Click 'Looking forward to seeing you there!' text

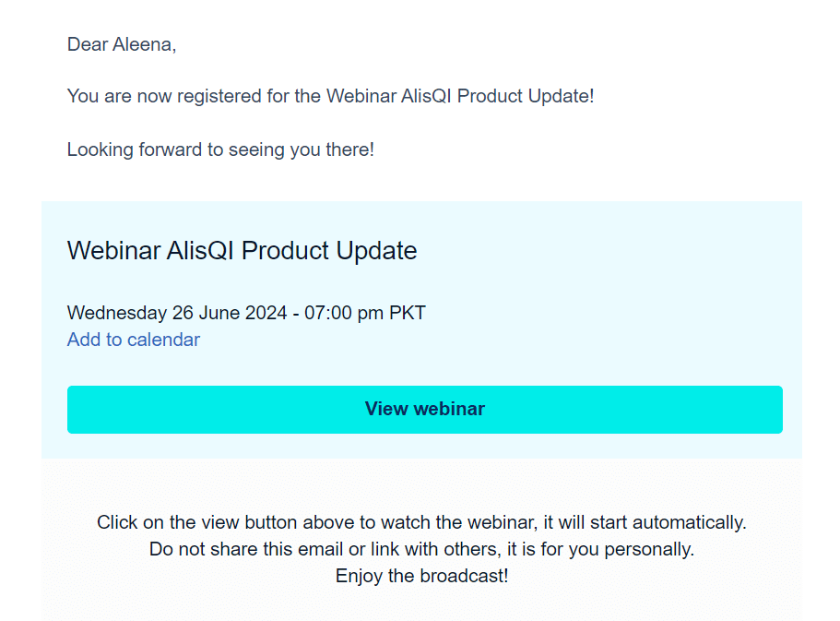point(220,149)
